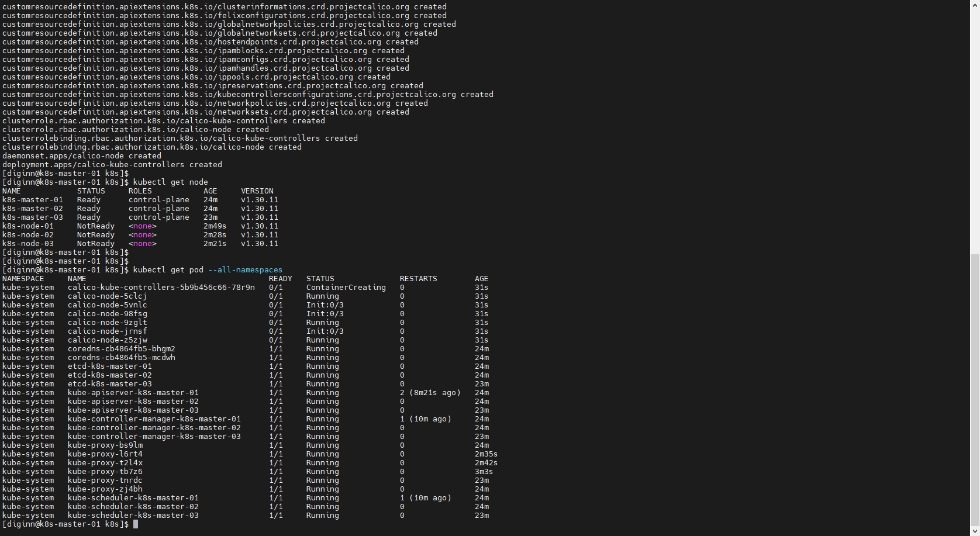This screenshot has width=980, height=536.
Task: Click the calico-node-5vnlc pod name
Action: (x=107, y=305)
